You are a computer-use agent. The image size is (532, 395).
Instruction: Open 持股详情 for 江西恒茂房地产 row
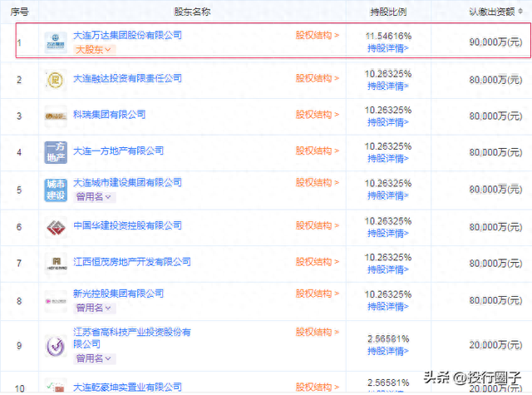388,269
